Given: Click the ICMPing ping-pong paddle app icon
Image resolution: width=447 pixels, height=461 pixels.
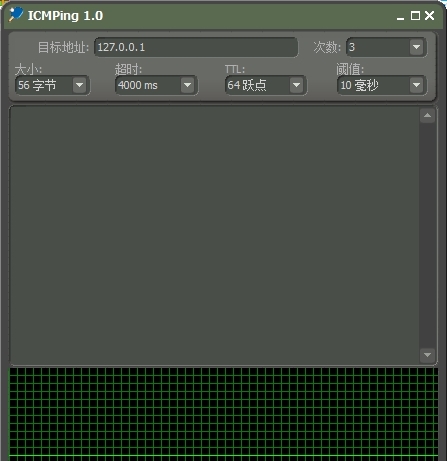Looking at the screenshot, I should click(x=16, y=14).
